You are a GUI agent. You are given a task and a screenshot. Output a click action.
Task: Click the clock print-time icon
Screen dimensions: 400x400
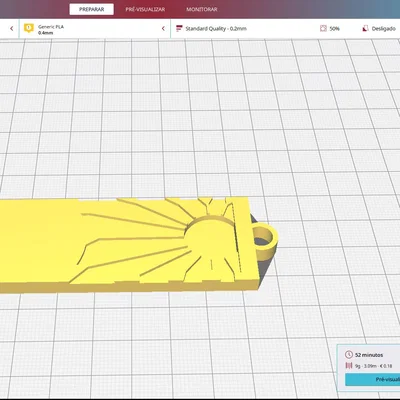pyautogui.click(x=349, y=354)
